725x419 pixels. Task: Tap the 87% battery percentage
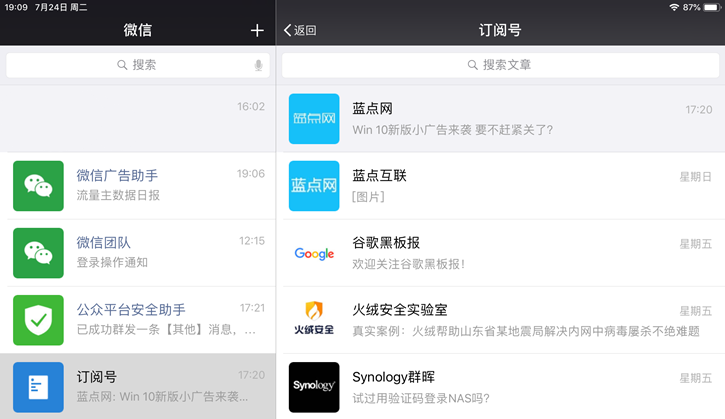coord(691,7)
